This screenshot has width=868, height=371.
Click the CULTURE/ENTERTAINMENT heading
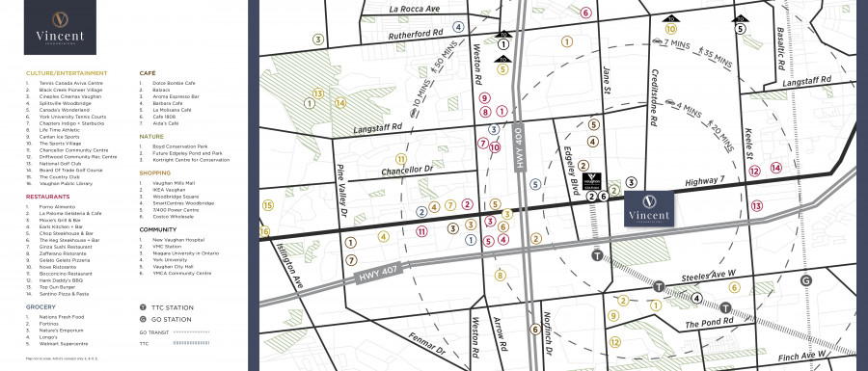click(x=67, y=73)
